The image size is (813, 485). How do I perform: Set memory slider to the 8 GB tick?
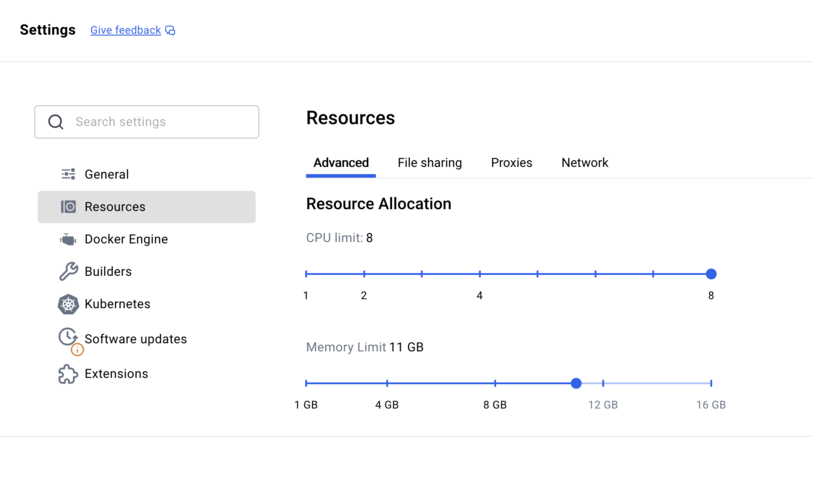click(x=495, y=383)
